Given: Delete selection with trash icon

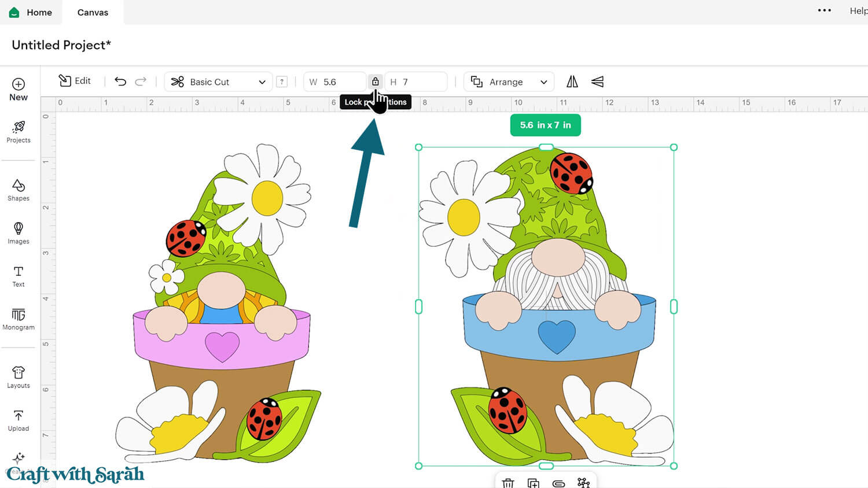Looking at the screenshot, I should coord(508,482).
